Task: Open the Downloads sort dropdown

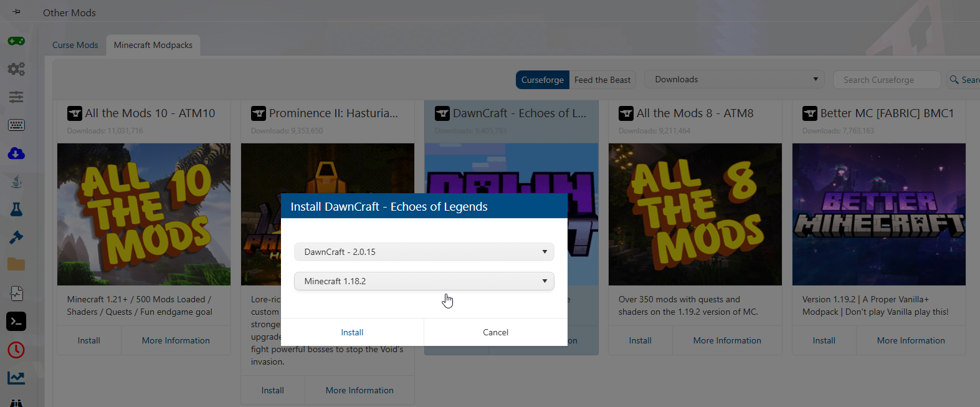Action: [x=734, y=79]
